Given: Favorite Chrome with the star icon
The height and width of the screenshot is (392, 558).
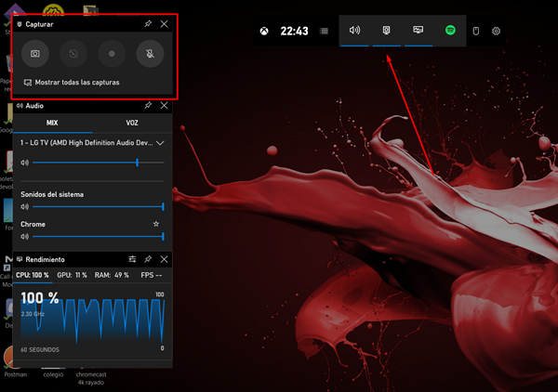Looking at the screenshot, I should (156, 224).
